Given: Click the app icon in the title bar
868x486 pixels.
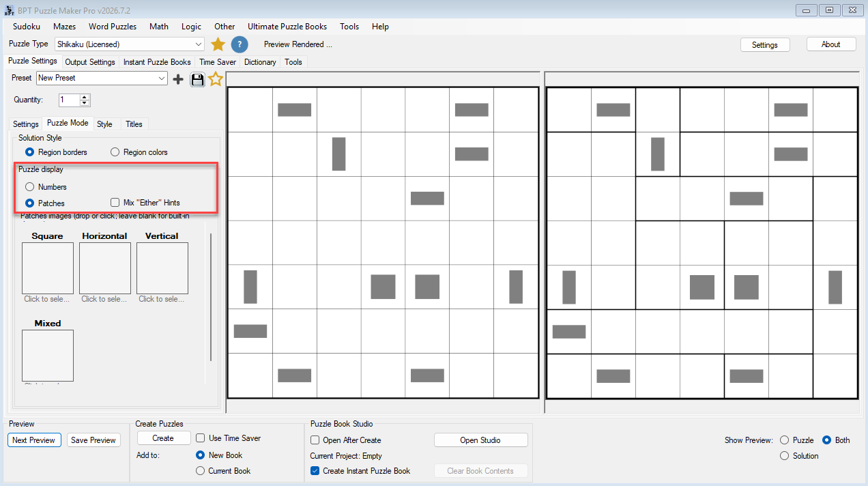Looking at the screenshot, I should pos(10,10).
